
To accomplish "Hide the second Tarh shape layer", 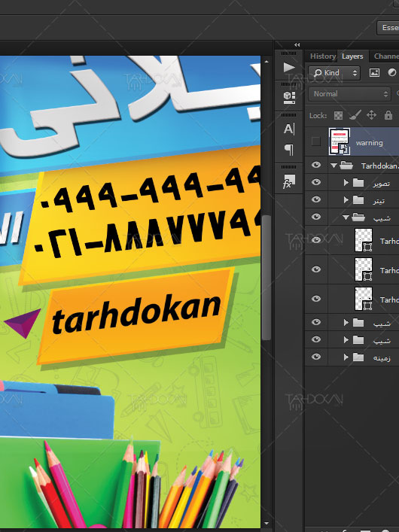I will [x=316, y=269].
